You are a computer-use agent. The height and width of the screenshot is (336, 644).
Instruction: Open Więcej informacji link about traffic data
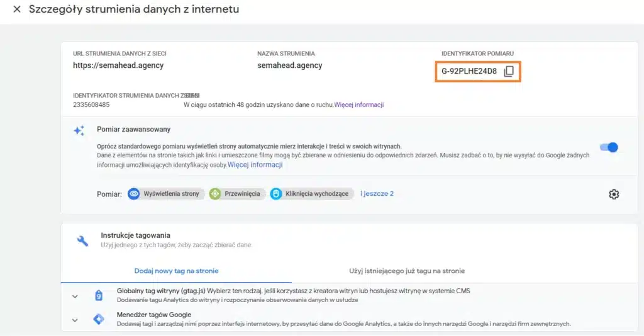tap(359, 104)
